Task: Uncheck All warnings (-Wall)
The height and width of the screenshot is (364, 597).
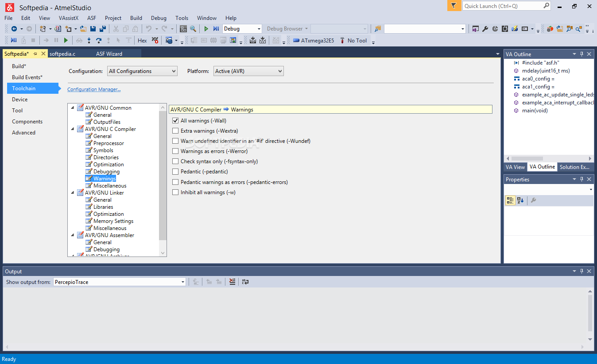Action: (175, 121)
